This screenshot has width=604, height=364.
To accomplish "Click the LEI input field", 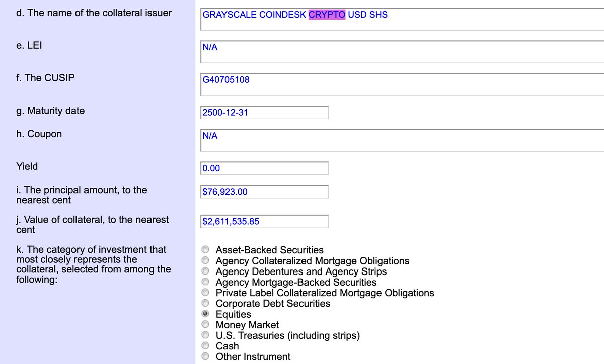I will coord(402,52).
